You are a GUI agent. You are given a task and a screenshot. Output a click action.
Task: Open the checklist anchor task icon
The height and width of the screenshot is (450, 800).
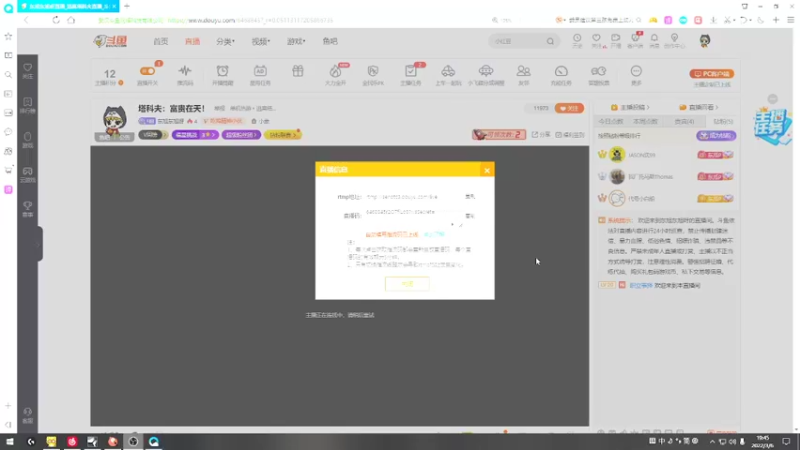tap(411, 74)
